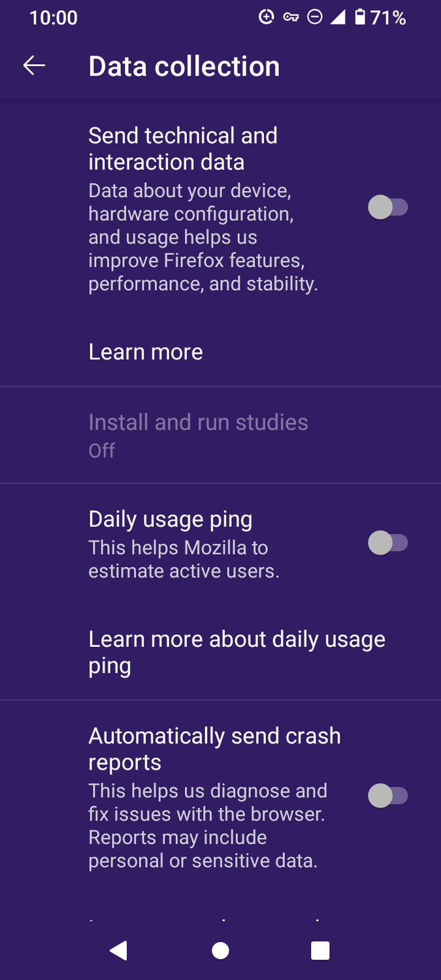
Task: Click the back arrow to leave Data collection
Action: [x=34, y=65]
